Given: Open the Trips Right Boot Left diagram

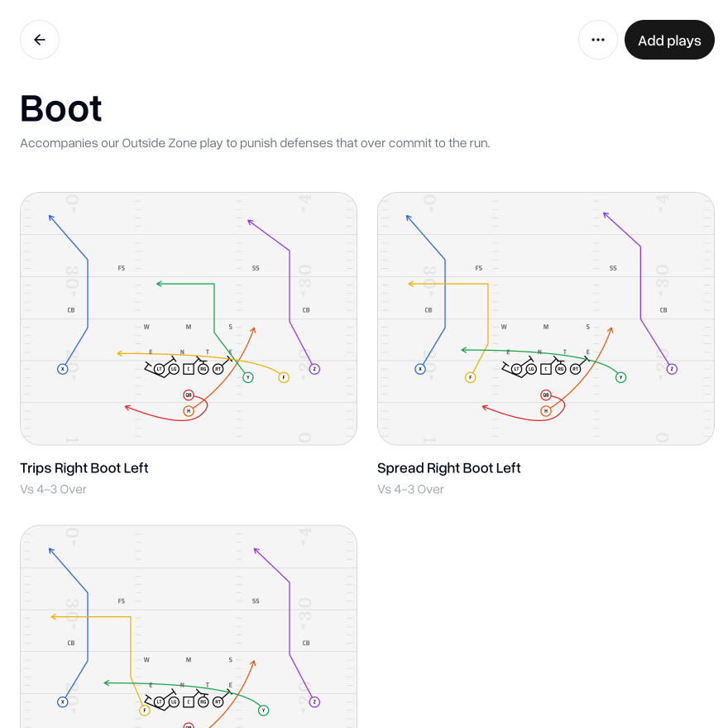Looking at the screenshot, I should (189, 318).
